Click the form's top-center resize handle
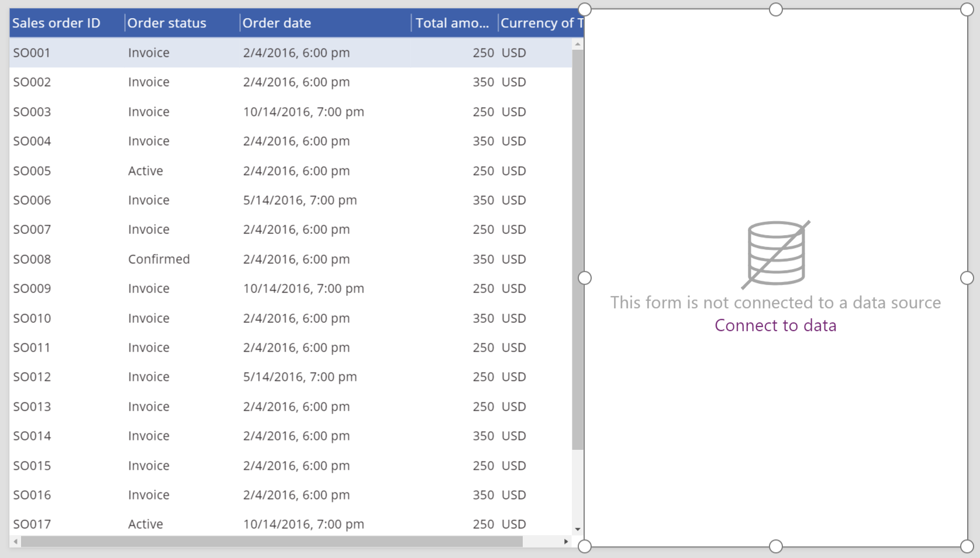 [776, 9]
